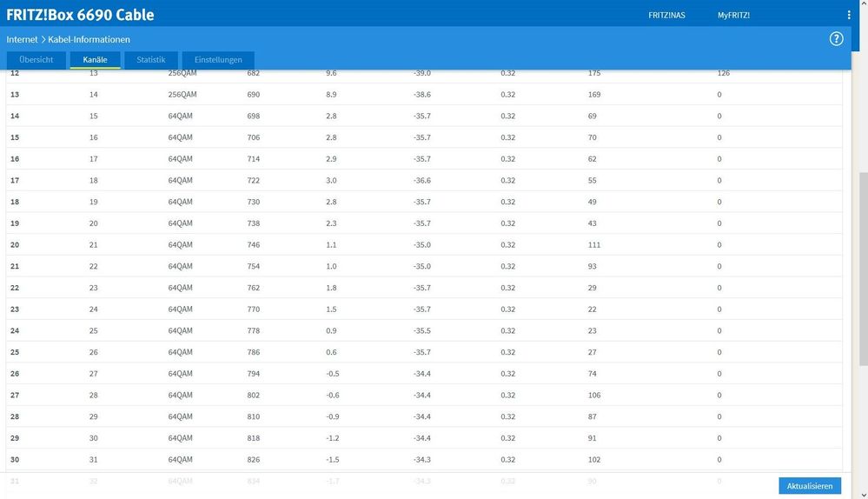Select the frequency cell 754
Screen dimensions: 868x499
(x=254, y=266)
